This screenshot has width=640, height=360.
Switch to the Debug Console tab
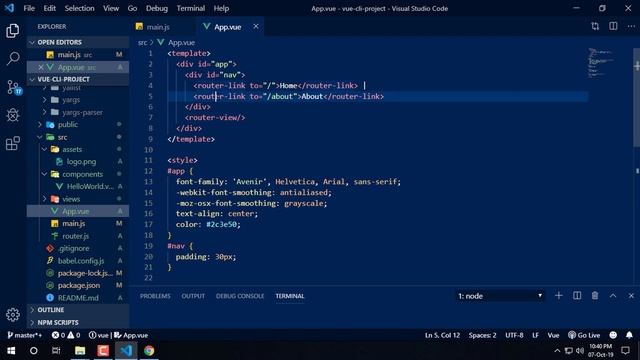[x=240, y=296]
